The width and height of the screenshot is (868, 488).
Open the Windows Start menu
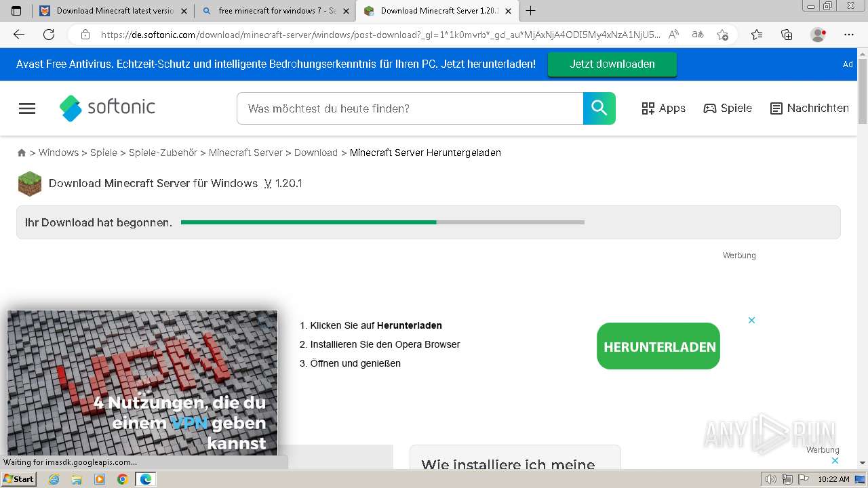(x=18, y=479)
